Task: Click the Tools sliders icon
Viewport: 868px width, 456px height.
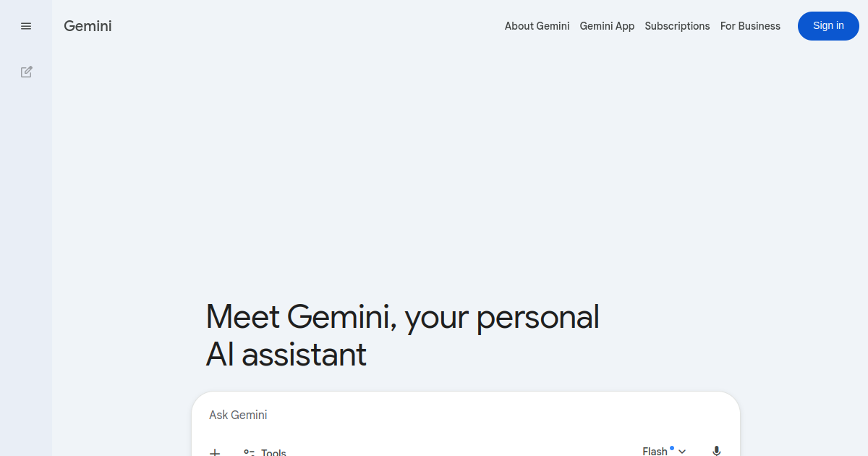Action: (250, 452)
